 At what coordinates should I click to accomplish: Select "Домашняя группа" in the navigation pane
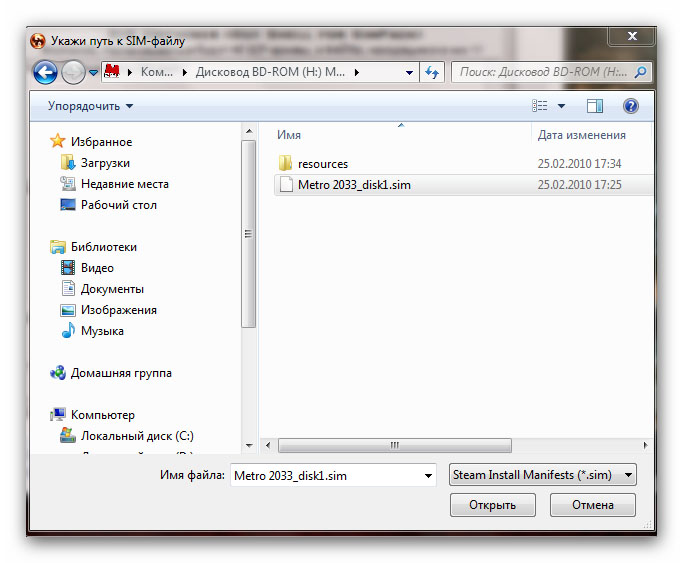click(121, 373)
